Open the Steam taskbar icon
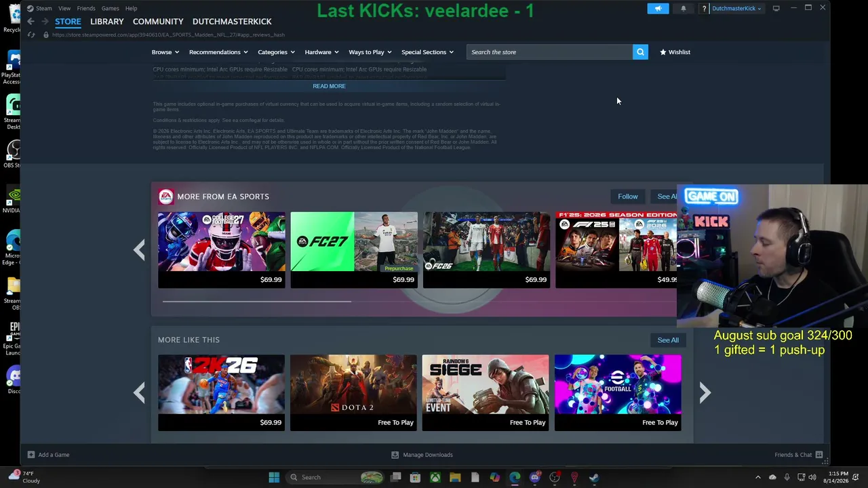868x488 pixels. (594, 477)
